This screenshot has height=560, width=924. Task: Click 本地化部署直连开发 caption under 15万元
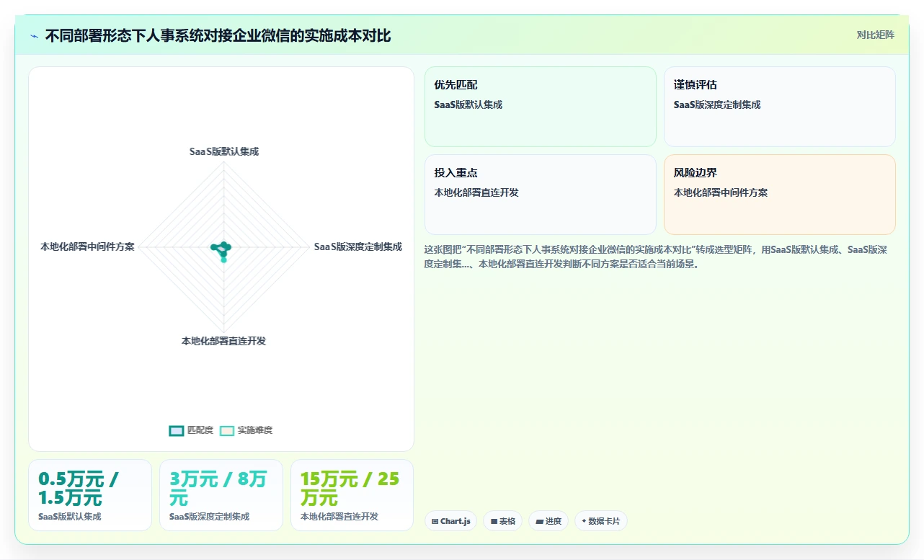339,517
